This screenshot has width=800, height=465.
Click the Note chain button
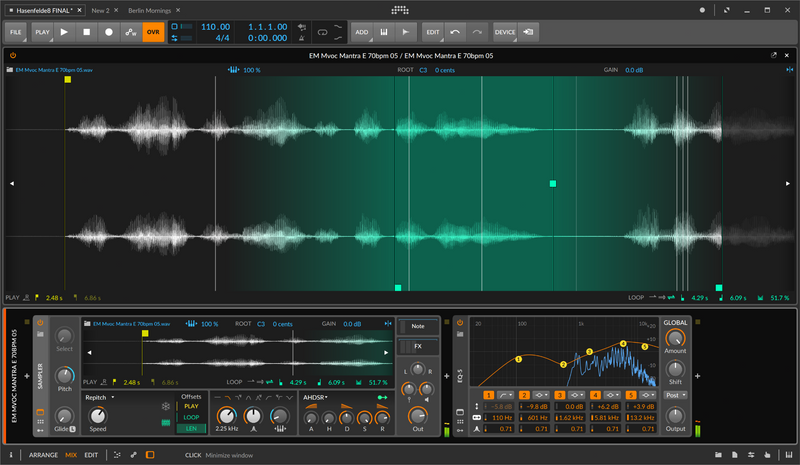point(418,326)
